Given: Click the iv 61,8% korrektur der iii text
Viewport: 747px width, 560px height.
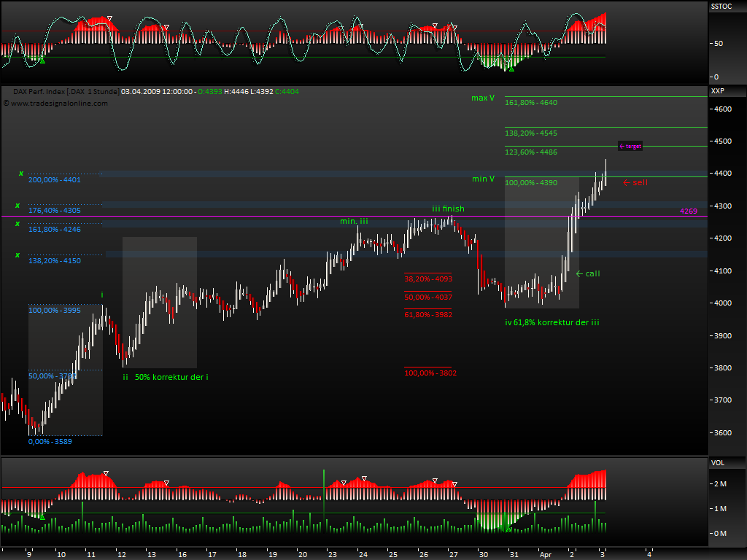Looking at the screenshot, I should coord(552,322).
